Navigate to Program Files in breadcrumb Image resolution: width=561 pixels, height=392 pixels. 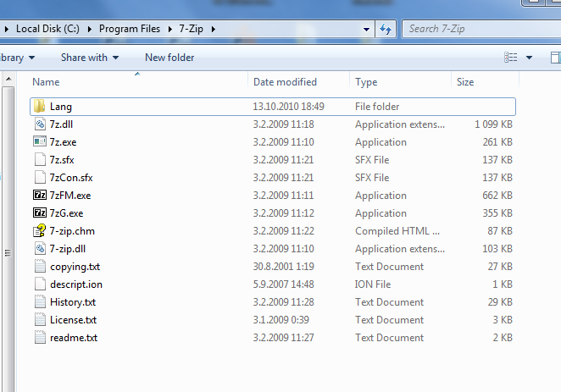[x=129, y=30]
